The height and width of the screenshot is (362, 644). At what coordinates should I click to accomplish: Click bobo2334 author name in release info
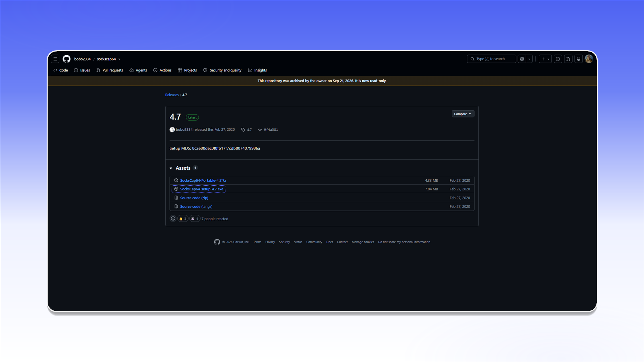(184, 129)
